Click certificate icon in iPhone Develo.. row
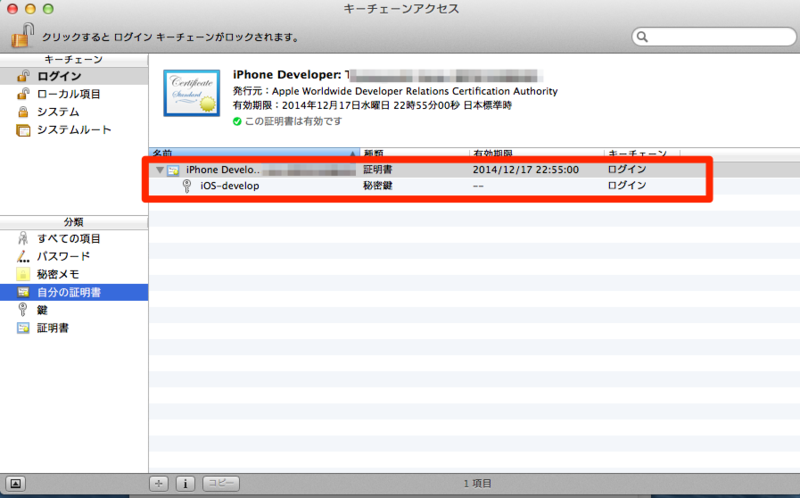This screenshot has height=498, width=800. point(173,170)
